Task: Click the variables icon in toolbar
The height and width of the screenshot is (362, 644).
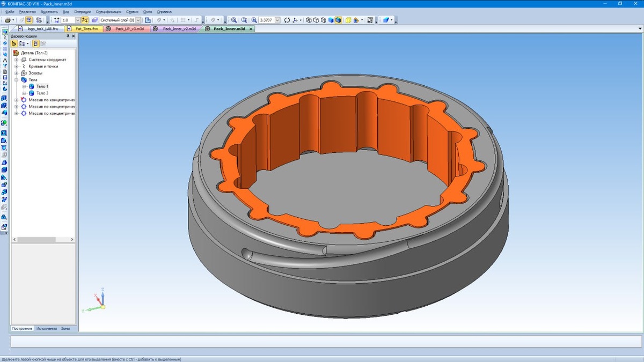Action: tap(39, 20)
